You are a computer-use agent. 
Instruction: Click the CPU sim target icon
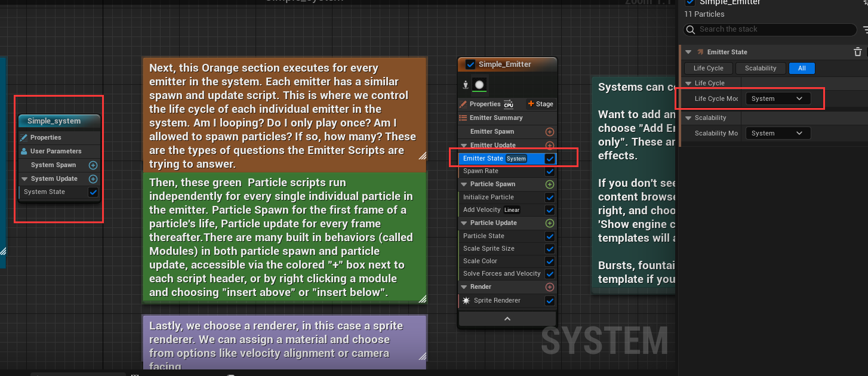tap(509, 104)
